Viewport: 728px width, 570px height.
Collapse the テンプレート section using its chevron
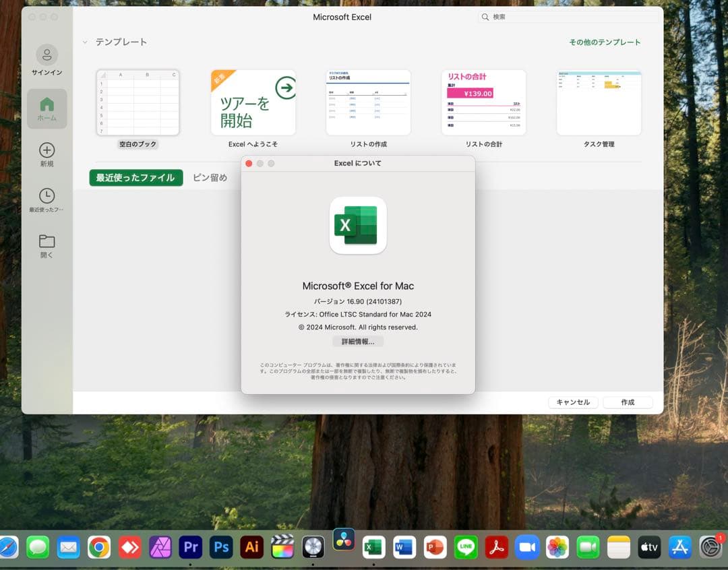(84, 42)
